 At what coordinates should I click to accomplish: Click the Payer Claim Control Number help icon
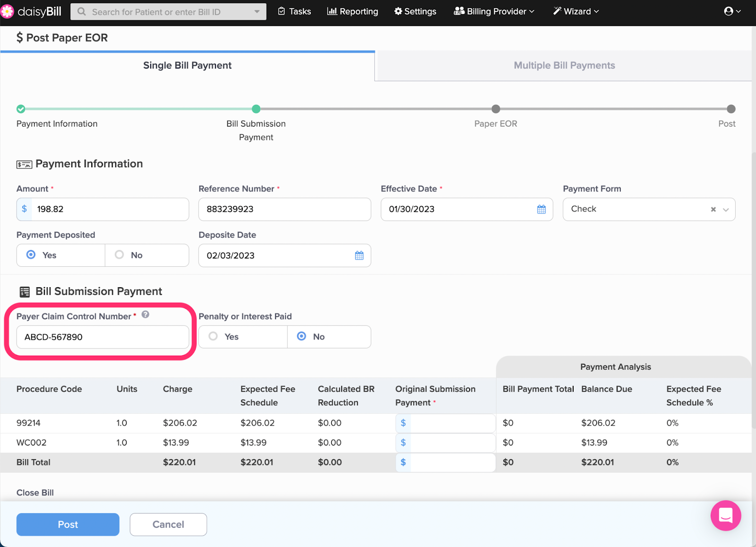pyautogui.click(x=146, y=315)
